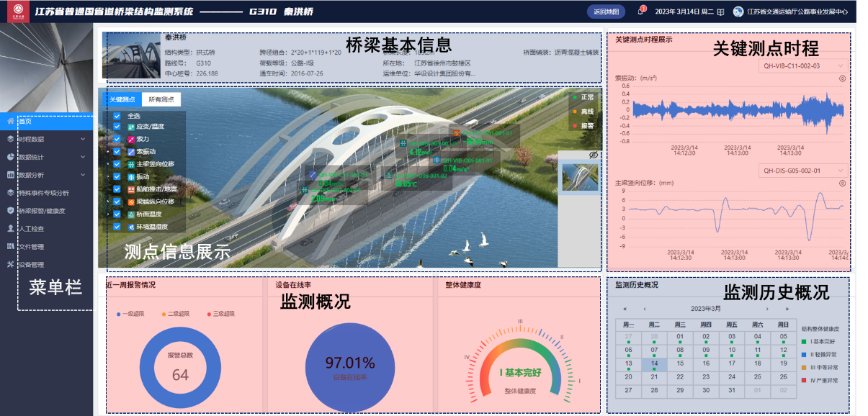Click the green I 基本完好 legend swatch
The image size is (868, 416).
803,341
